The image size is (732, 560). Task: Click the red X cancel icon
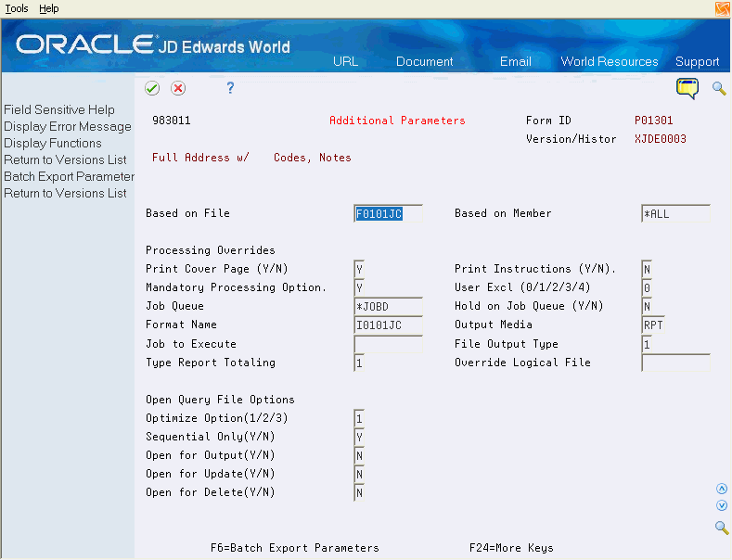178,88
